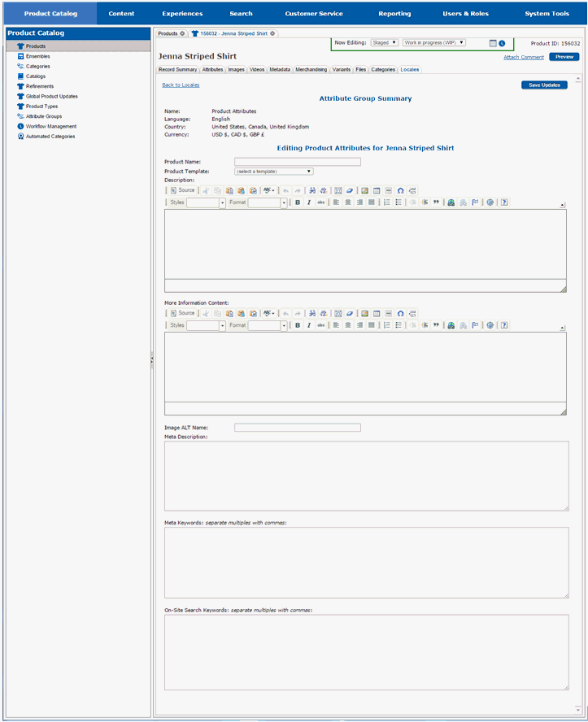Collapse Description editor toolbar via corner arrow

(562, 205)
